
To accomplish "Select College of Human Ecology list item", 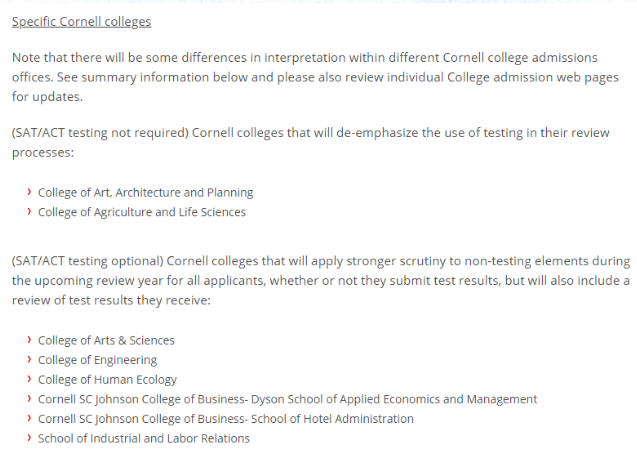I will [x=107, y=379].
